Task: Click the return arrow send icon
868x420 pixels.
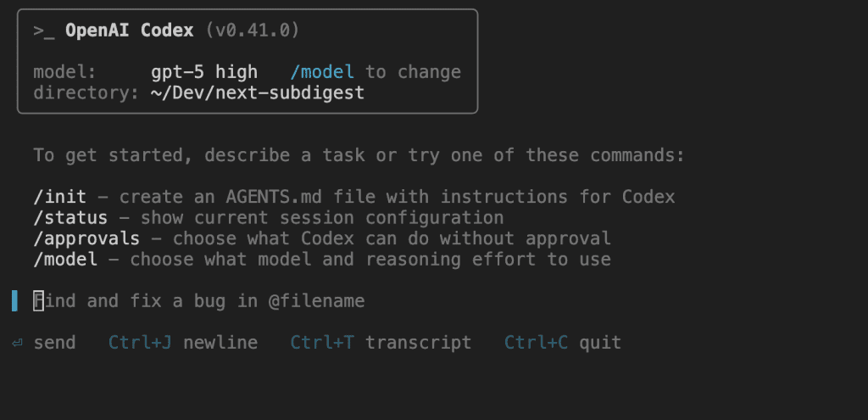Action: (17, 343)
